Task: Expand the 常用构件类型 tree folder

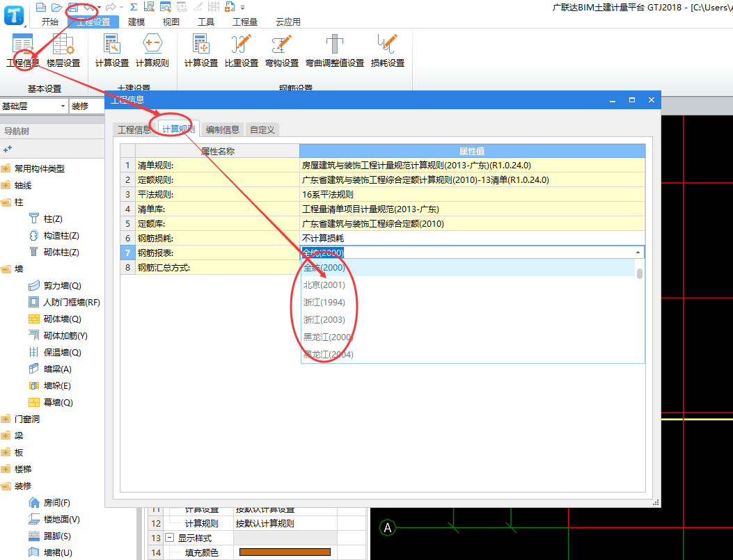Action: pos(6,168)
